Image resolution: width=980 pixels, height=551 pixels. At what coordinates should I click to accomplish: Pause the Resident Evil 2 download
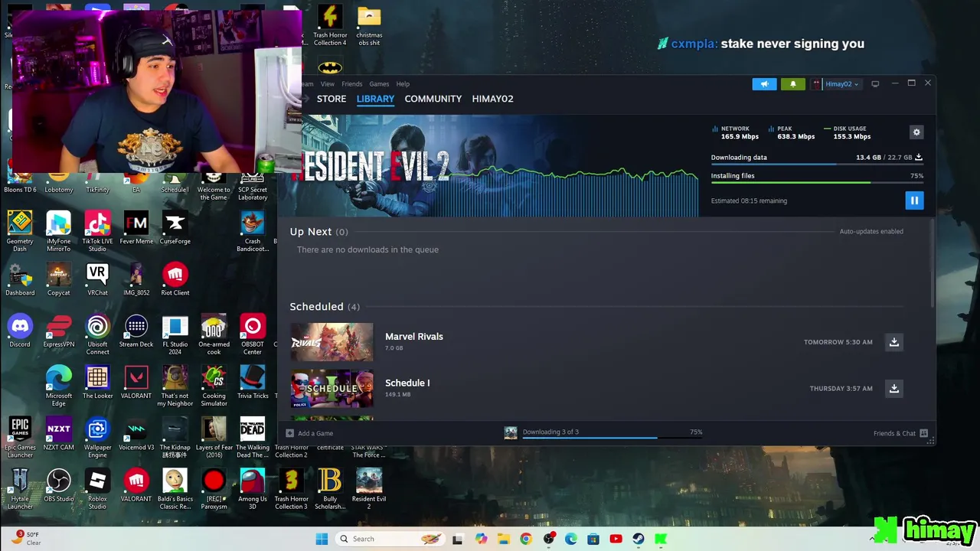pos(914,201)
